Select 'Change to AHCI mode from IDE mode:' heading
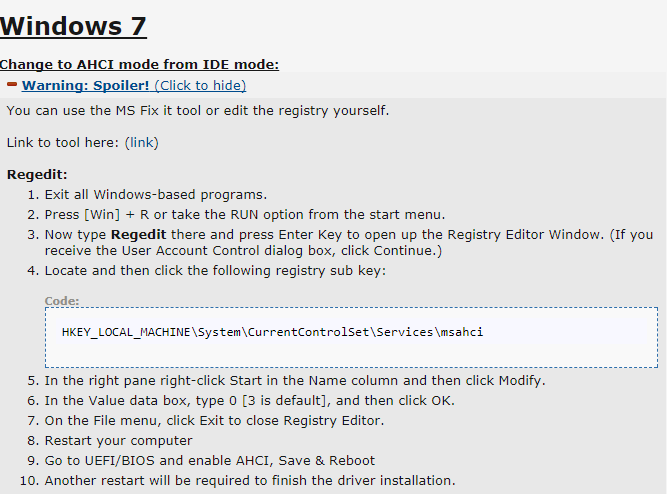667x494 pixels. 140,64
